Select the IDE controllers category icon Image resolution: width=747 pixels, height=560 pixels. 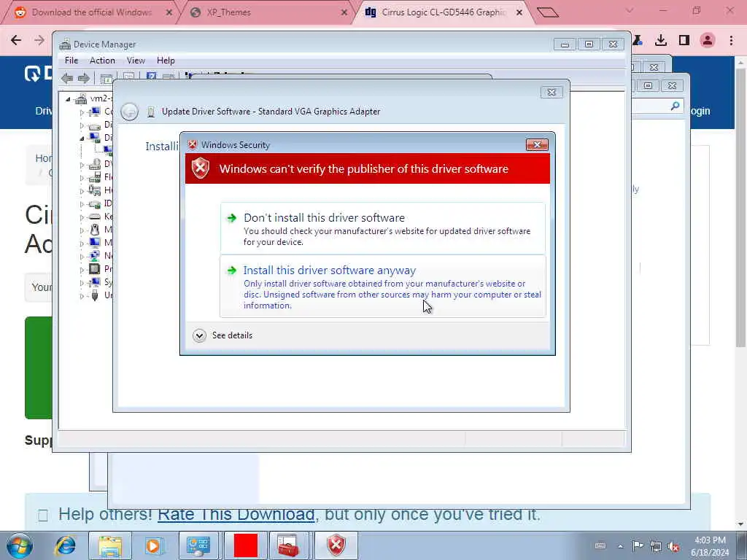(x=95, y=203)
